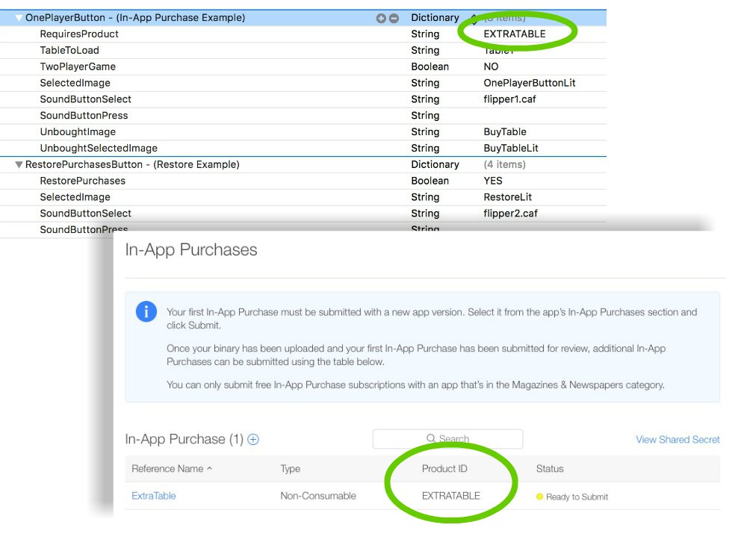Add a new In-App Purchase with plus icon
Viewport: 747px width, 560px height.
253,440
